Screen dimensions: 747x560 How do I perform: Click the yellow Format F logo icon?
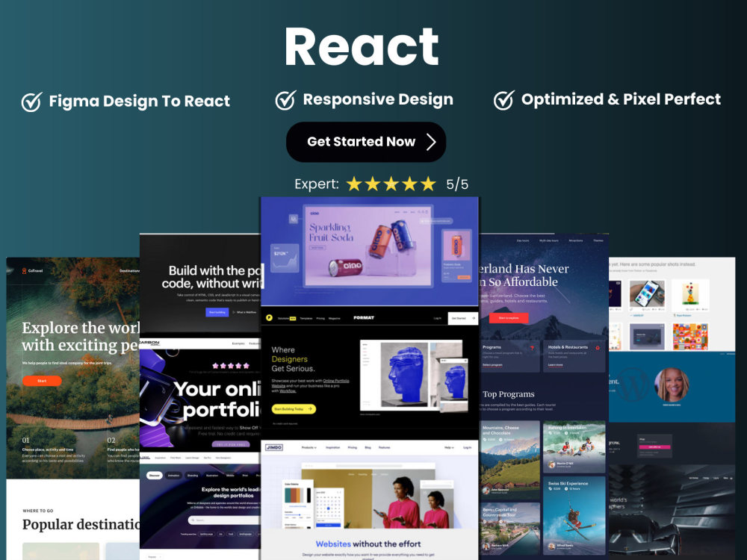269,317
